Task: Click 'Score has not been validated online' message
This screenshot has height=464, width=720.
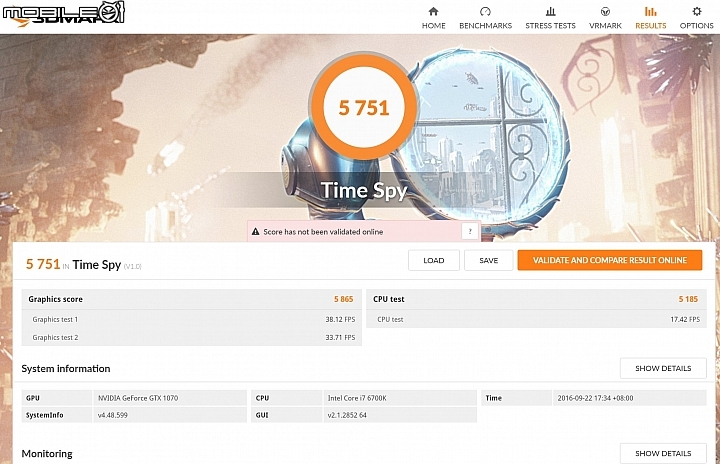Action: (323, 232)
